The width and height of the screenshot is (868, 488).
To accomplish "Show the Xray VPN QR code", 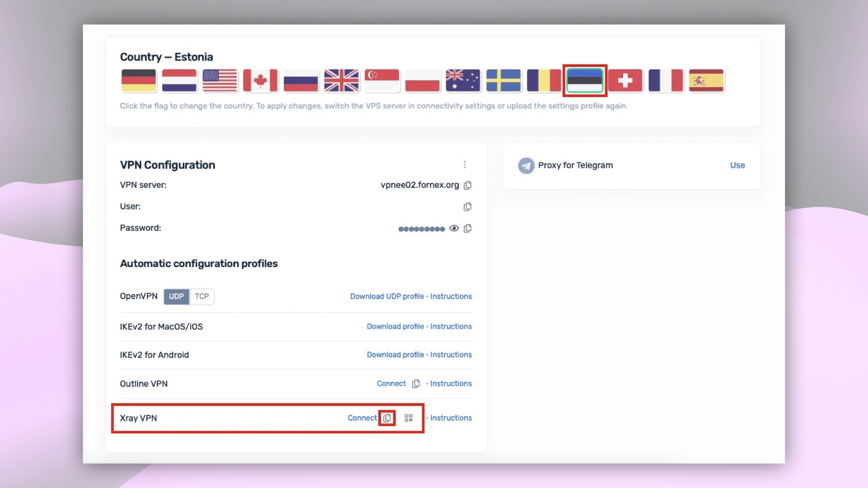I will tap(408, 418).
